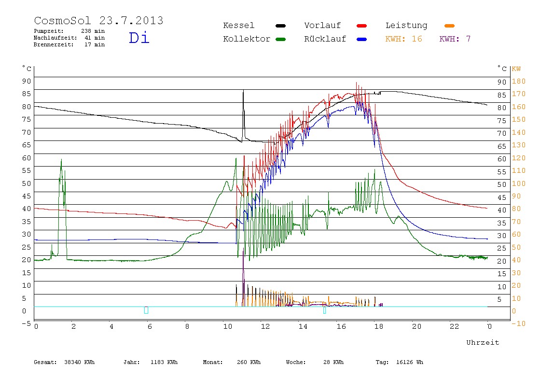The width and height of the screenshot is (554, 392).
Task: Click the 'Kessel' legend label
Action: (238, 26)
